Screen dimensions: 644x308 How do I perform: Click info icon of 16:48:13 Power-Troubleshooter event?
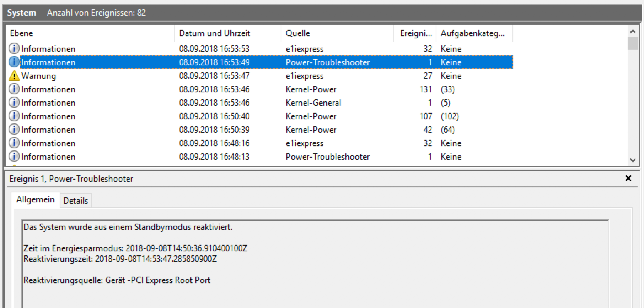coord(14,156)
